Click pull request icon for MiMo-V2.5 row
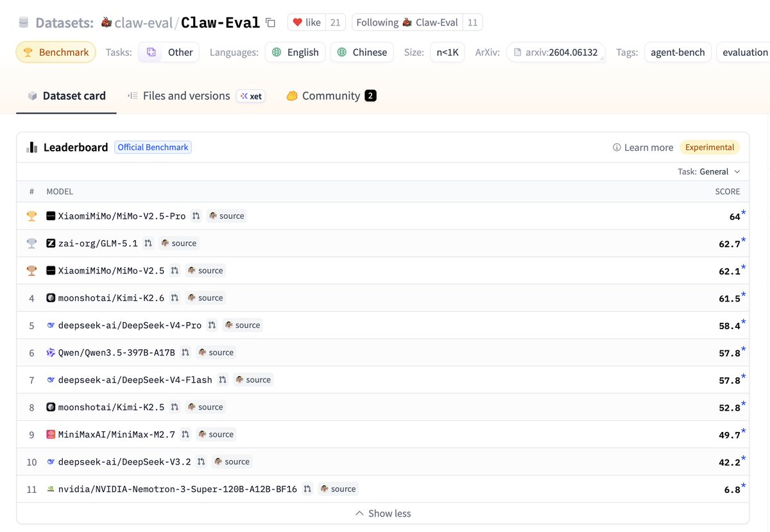Viewport: 770px width, 532px height. [175, 271]
